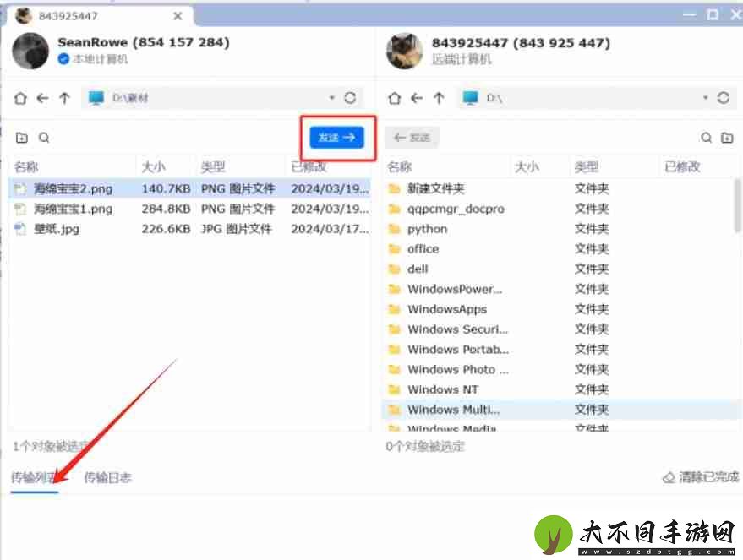Sort remote files by 类型 column
This screenshot has height=560, width=743.
[x=587, y=166]
